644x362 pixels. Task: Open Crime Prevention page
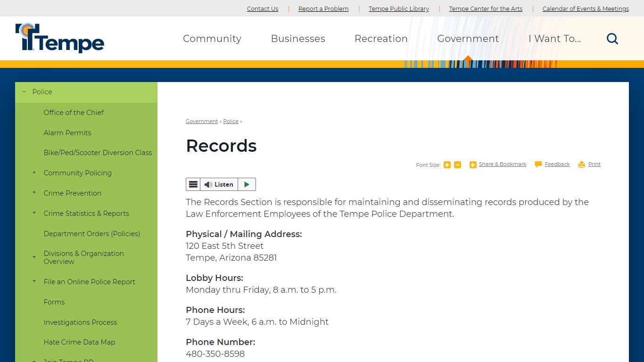(73, 193)
